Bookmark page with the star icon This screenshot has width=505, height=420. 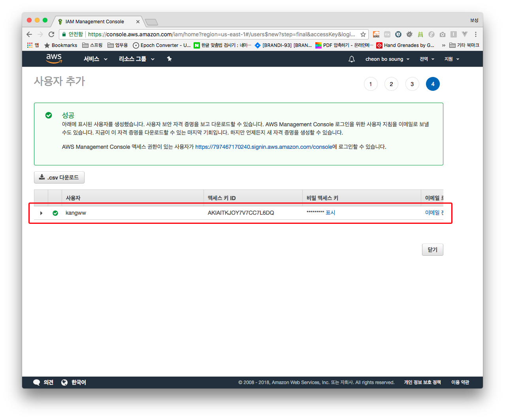363,34
